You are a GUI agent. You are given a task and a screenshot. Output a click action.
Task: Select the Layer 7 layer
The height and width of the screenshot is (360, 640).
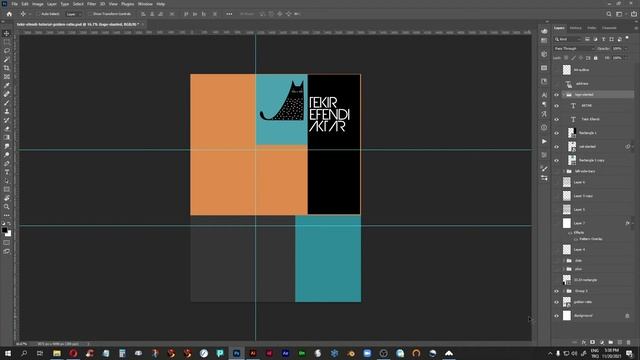(x=593, y=223)
